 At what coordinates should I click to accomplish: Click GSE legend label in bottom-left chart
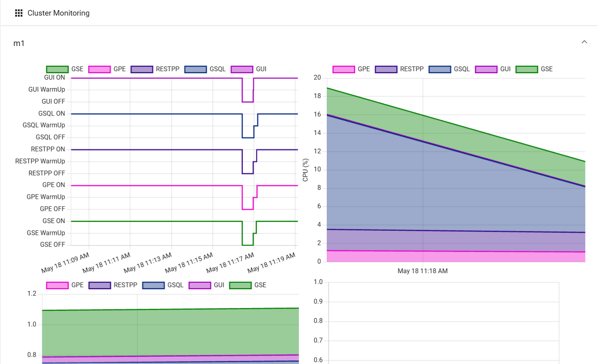[260, 285]
